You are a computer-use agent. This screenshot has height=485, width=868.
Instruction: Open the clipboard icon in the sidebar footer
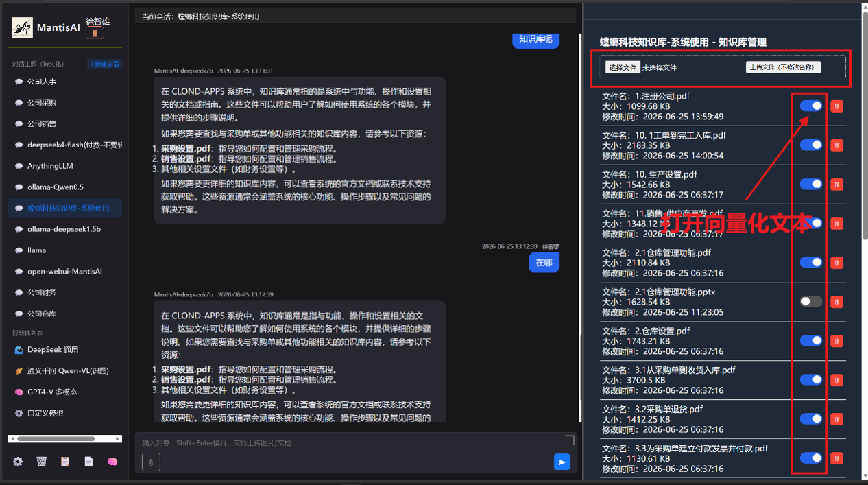pos(65,462)
